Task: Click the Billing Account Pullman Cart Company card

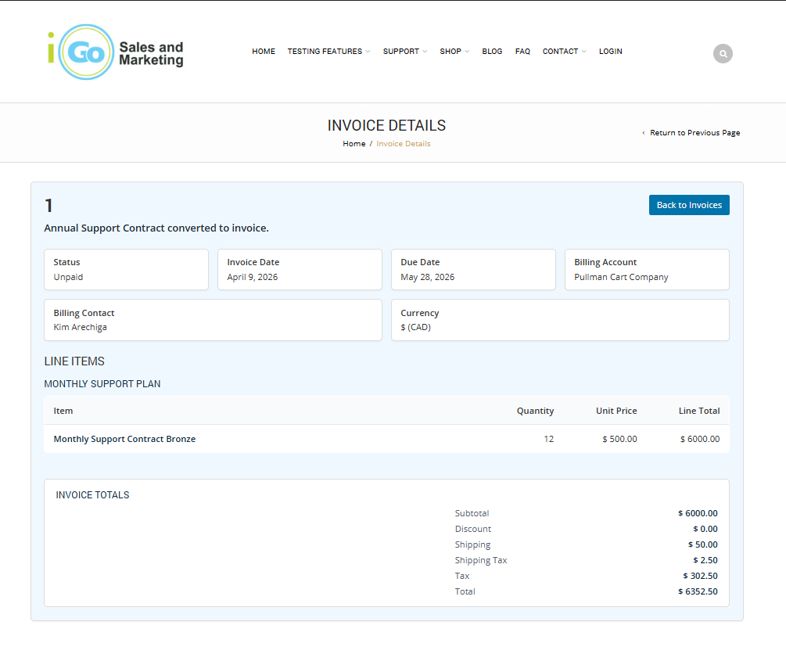Action: tap(647, 270)
